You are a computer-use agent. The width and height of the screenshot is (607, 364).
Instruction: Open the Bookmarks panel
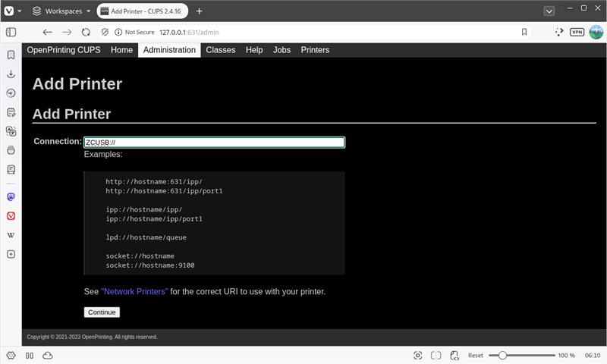pyautogui.click(x=11, y=55)
